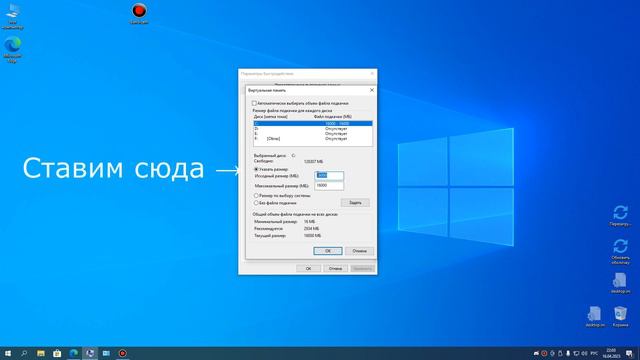Viewport: 640px width, 360px height.
Task: Open volume speaker tray icon
Action: pos(584,353)
